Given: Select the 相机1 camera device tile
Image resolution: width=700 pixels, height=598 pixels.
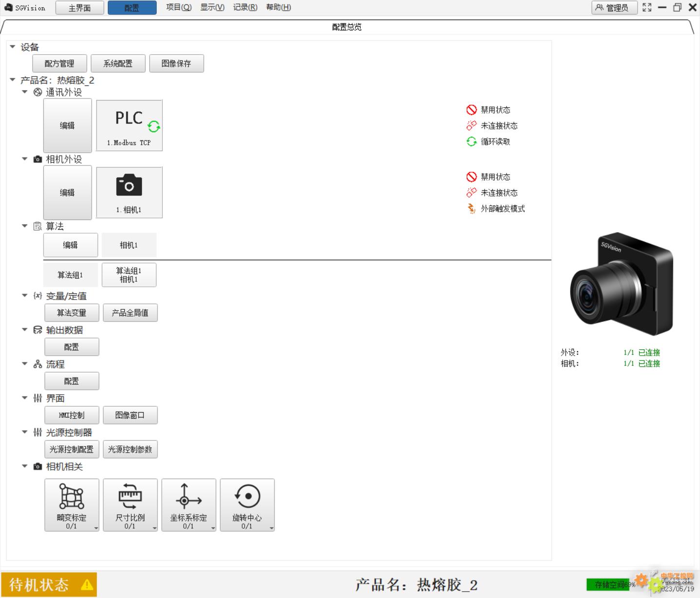Looking at the screenshot, I should [129, 192].
